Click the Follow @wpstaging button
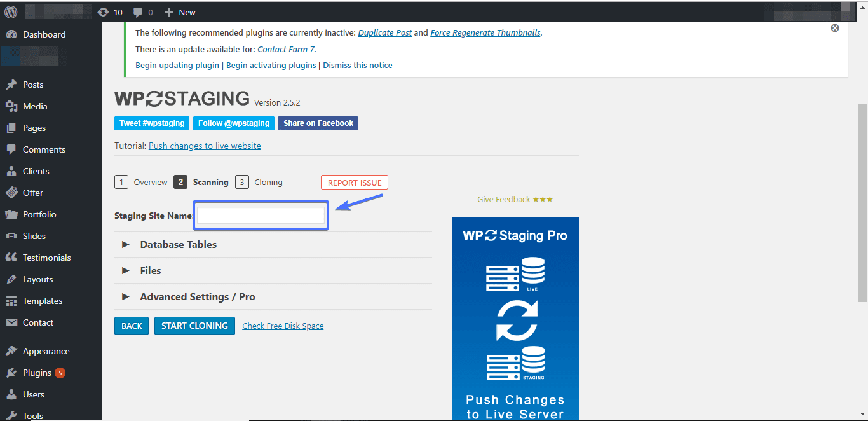The width and height of the screenshot is (868, 421). click(234, 123)
